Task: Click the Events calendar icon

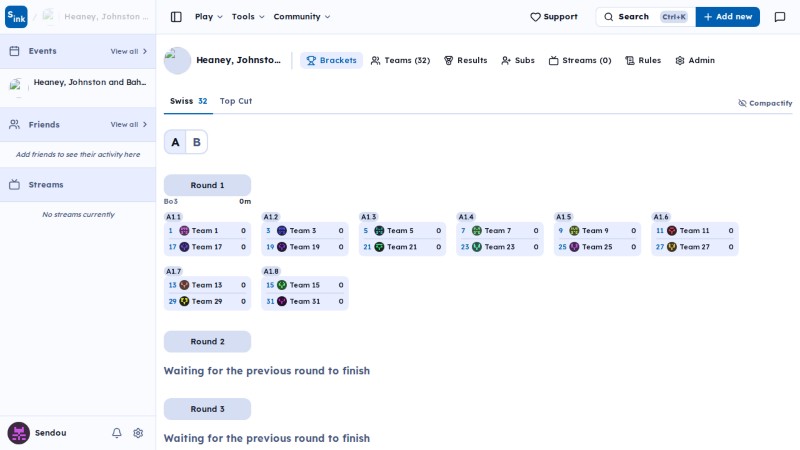Action: coord(14,51)
